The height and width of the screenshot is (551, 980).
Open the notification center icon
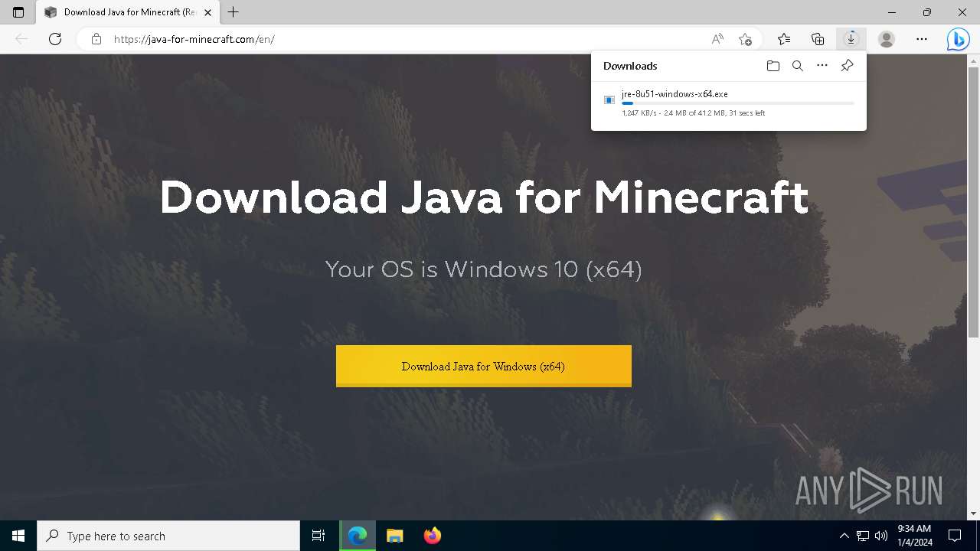point(955,536)
